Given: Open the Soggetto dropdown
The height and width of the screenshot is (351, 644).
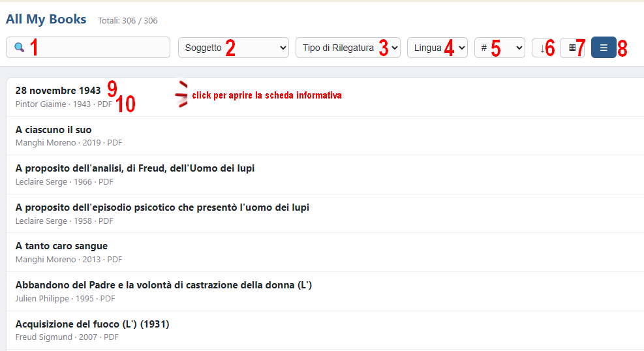Looking at the screenshot, I should click(x=234, y=48).
